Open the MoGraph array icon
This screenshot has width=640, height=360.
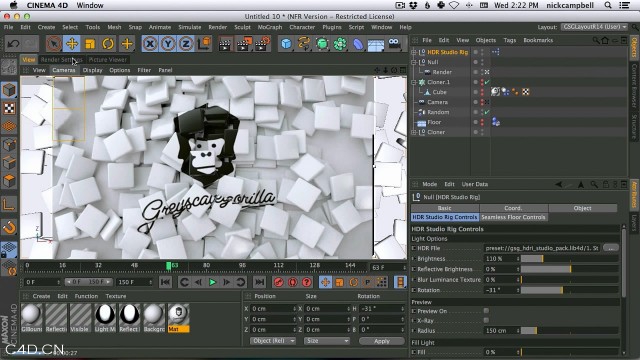click(340, 44)
